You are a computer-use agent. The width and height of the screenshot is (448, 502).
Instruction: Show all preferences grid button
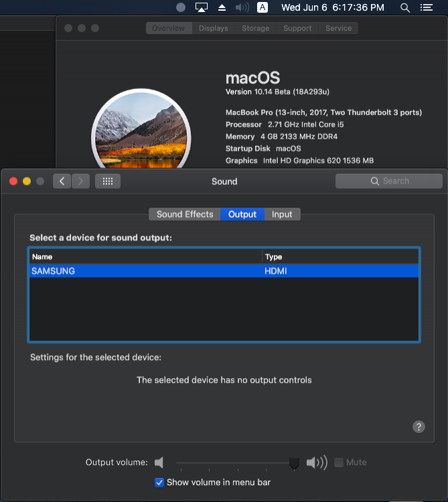108,181
